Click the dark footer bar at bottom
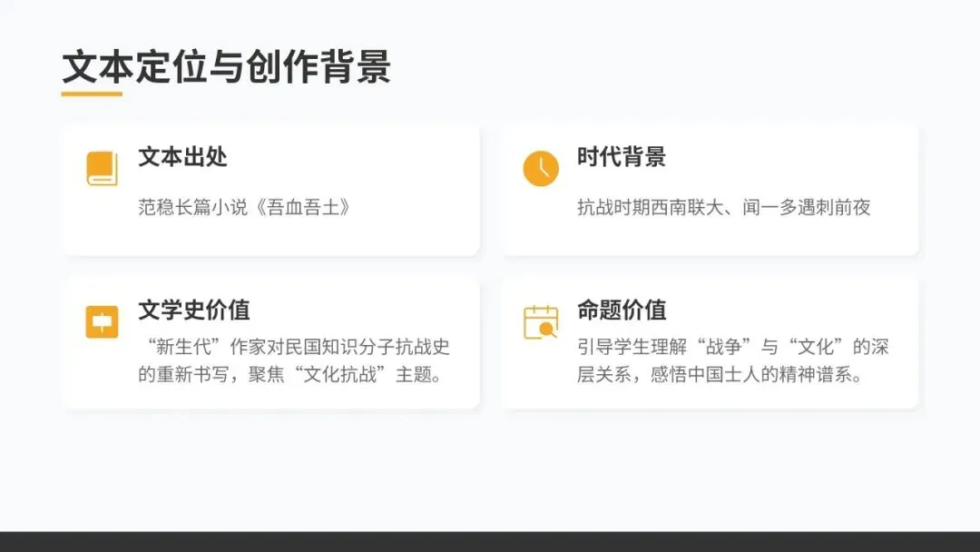The height and width of the screenshot is (552, 980). [490, 541]
